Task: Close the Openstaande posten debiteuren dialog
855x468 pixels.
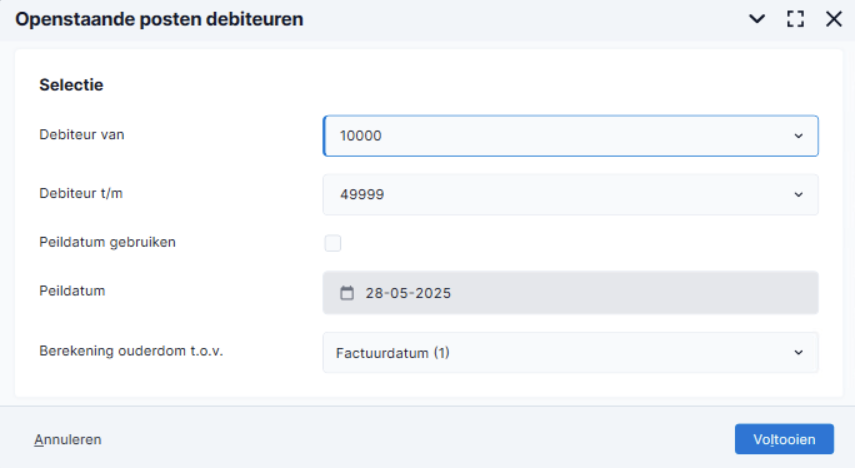Action: (x=834, y=19)
